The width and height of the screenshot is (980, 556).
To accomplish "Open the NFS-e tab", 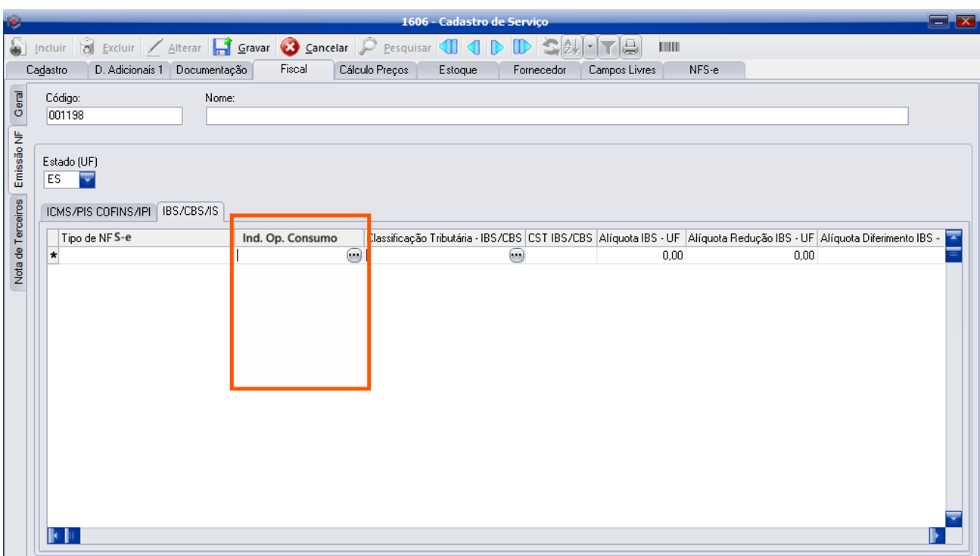I will [x=704, y=70].
